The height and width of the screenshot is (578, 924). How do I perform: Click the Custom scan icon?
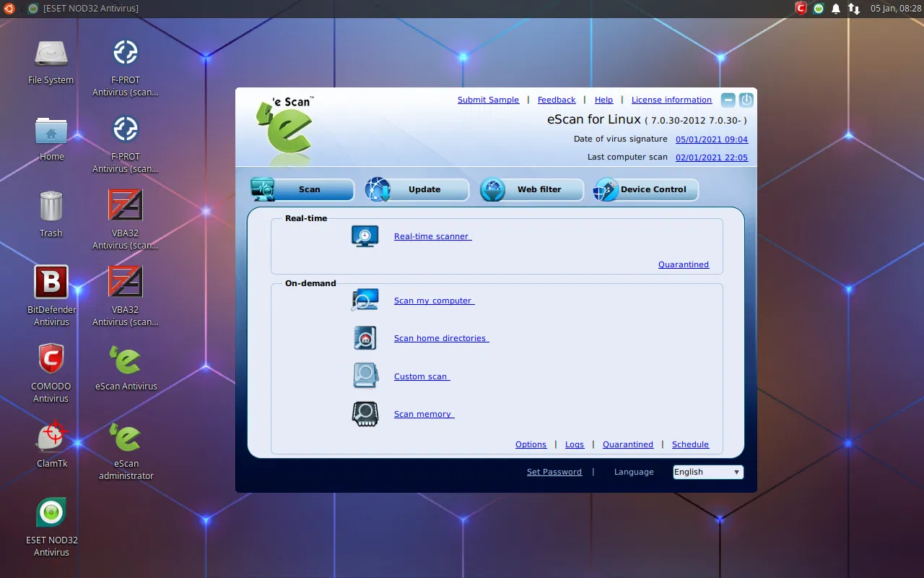(365, 376)
